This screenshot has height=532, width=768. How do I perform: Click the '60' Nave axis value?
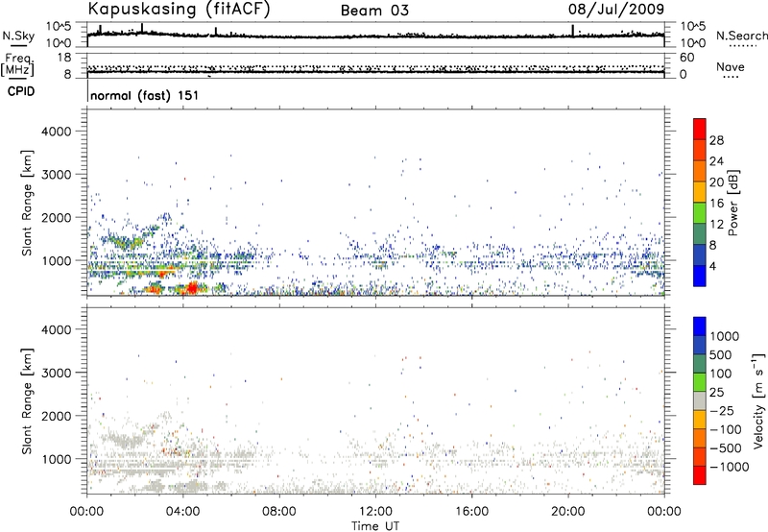686,58
